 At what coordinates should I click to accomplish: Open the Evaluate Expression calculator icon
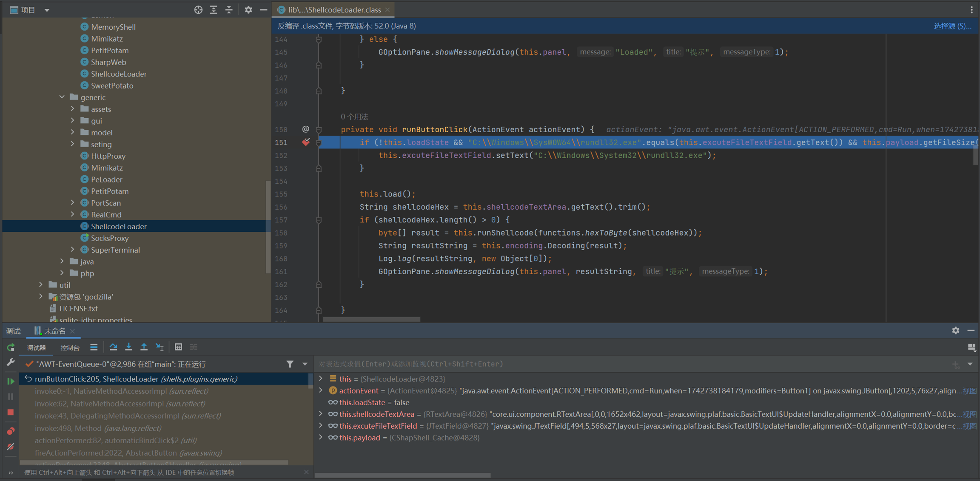click(x=178, y=347)
